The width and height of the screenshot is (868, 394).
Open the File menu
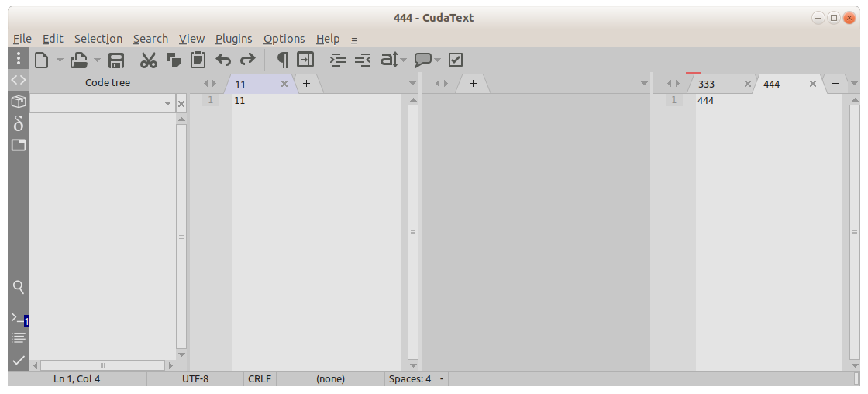coord(22,39)
